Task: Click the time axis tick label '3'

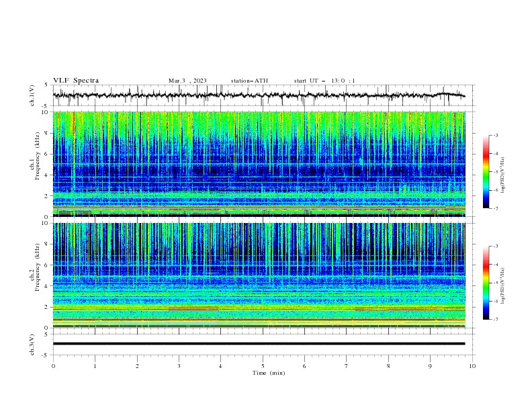Action: pyautogui.click(x=179, y=366)
